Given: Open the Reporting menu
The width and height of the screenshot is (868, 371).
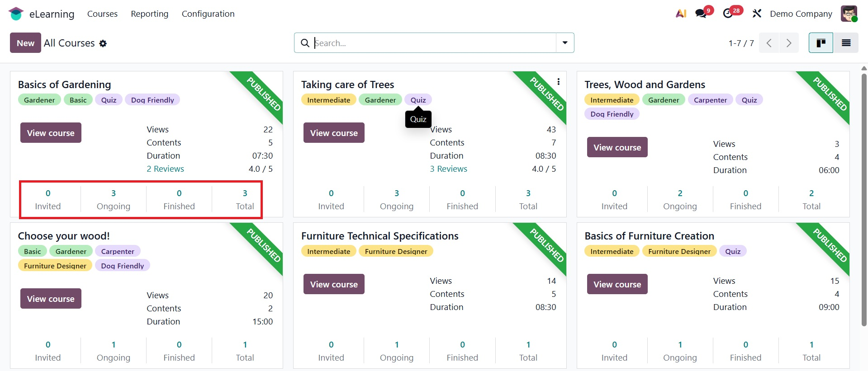Looking at the screenshot, I should [149, 14].
